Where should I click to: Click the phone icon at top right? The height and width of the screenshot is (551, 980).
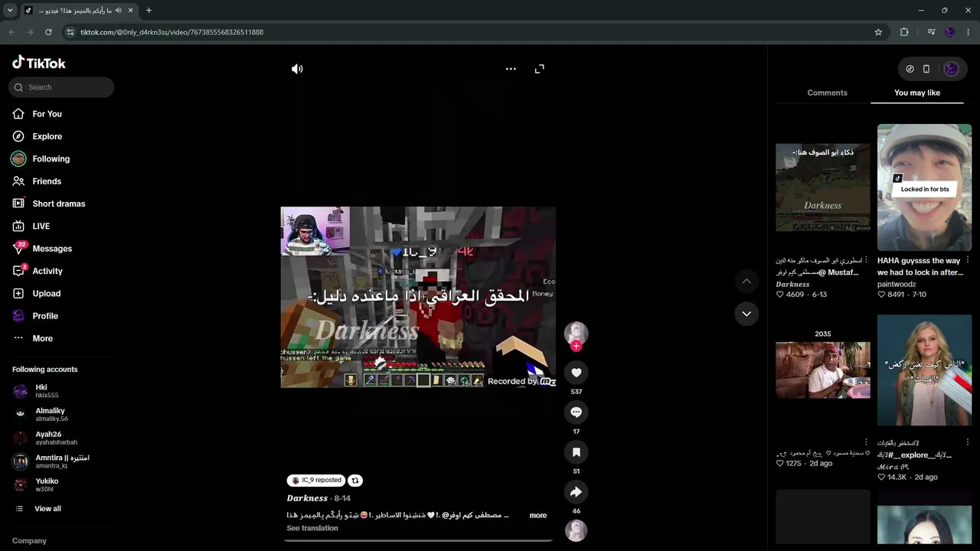[x=926, y=69]
